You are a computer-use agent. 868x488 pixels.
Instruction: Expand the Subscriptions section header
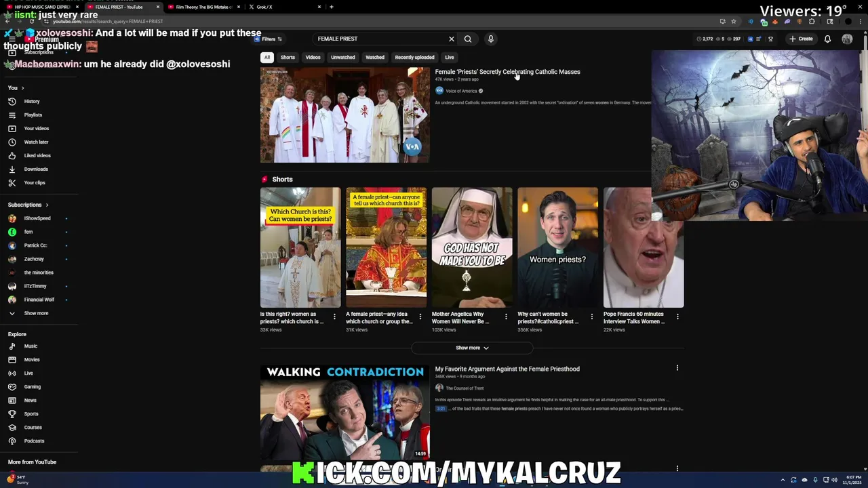(x=28, y=205)
